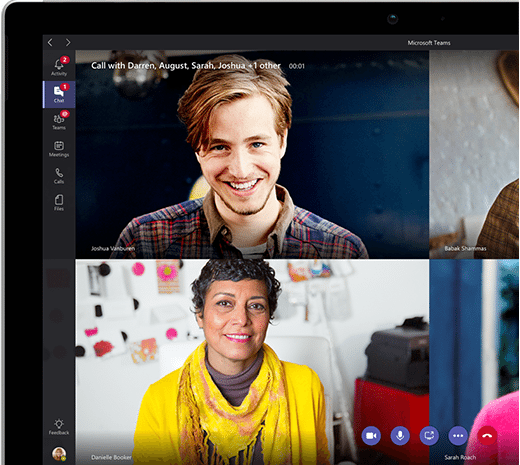Toggle the camera off in call

pos(371,436)
